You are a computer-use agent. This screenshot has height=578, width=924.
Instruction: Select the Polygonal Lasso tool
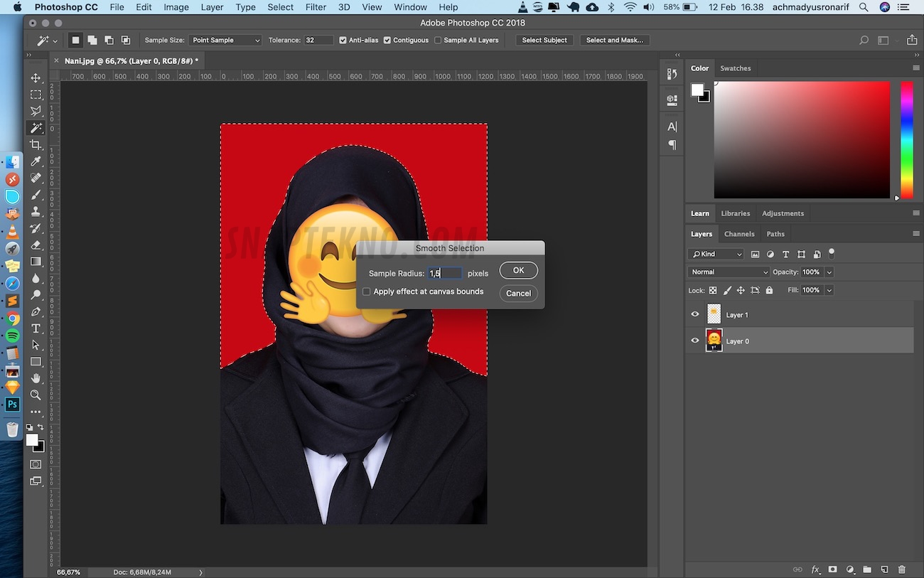click(36, 112)
